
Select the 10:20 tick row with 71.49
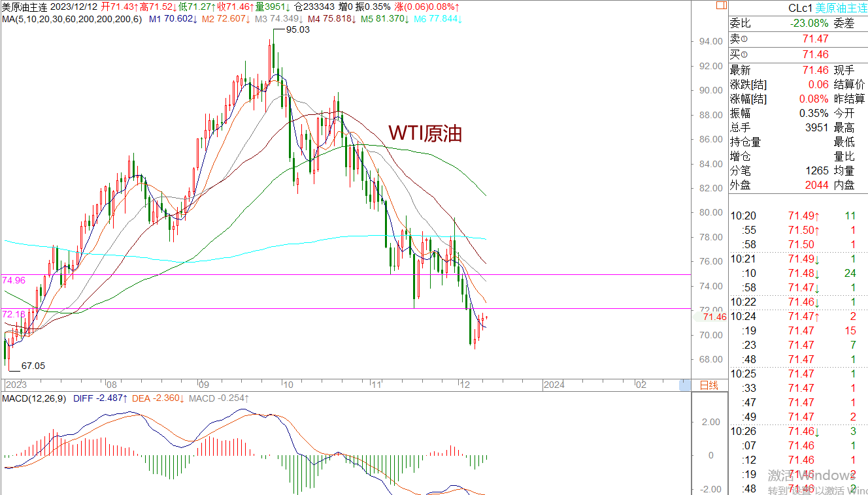pyautogui.click(x=798, y=216)
